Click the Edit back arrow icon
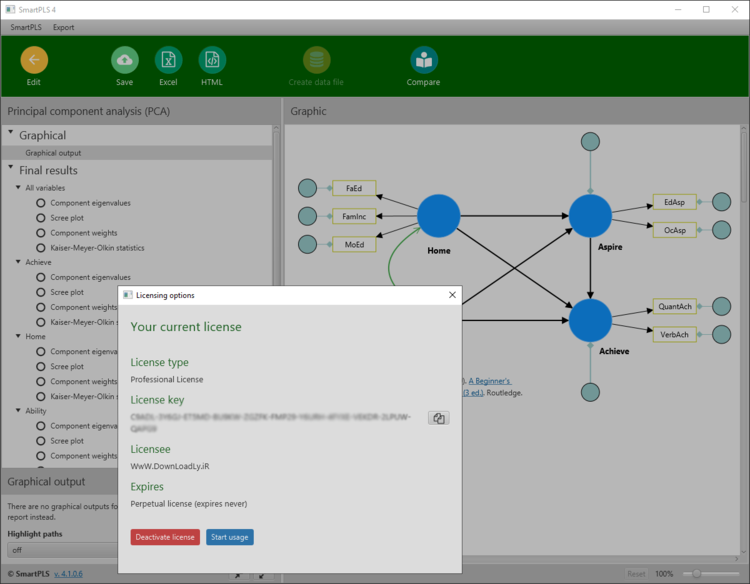The image size is (750, 584). (x=34, y=60)
